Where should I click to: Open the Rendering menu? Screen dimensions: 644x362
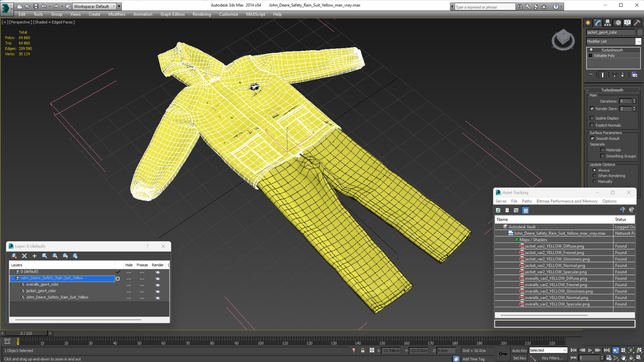[x=202, y=14]
